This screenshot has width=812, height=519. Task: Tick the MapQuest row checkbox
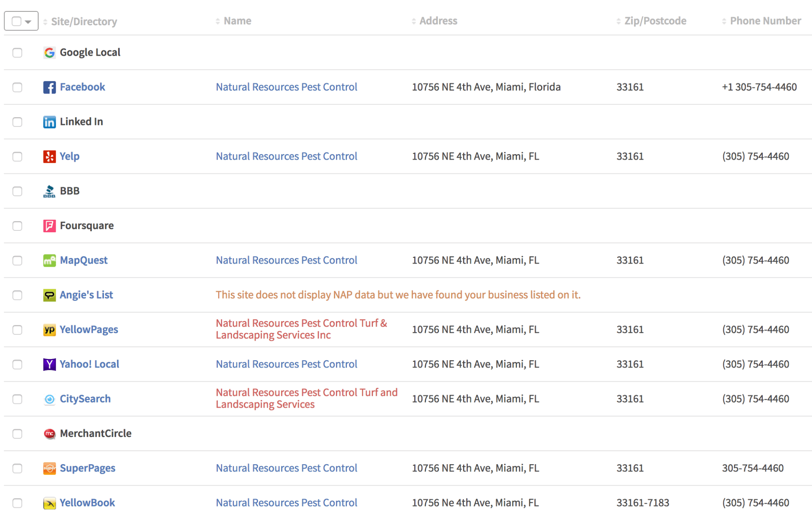[x=17, y=261]
